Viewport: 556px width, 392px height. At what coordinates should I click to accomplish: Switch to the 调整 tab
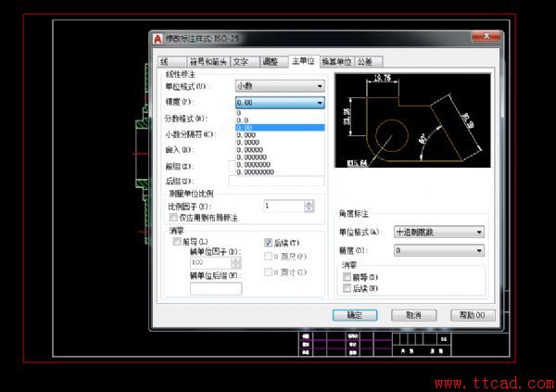273,62
